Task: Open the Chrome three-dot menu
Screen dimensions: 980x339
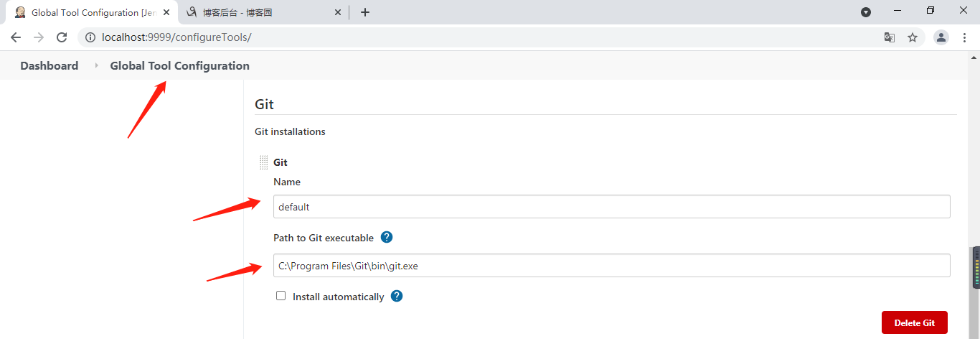Action: tap(965, 37)
